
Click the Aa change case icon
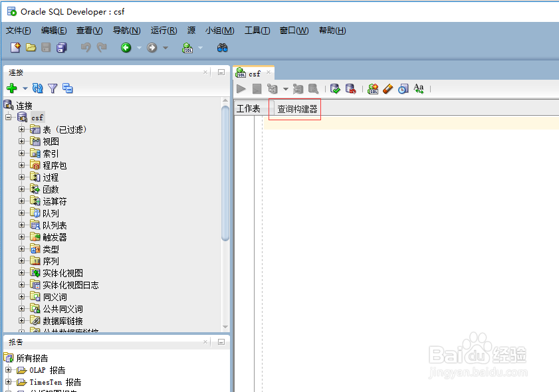[419, 89]
